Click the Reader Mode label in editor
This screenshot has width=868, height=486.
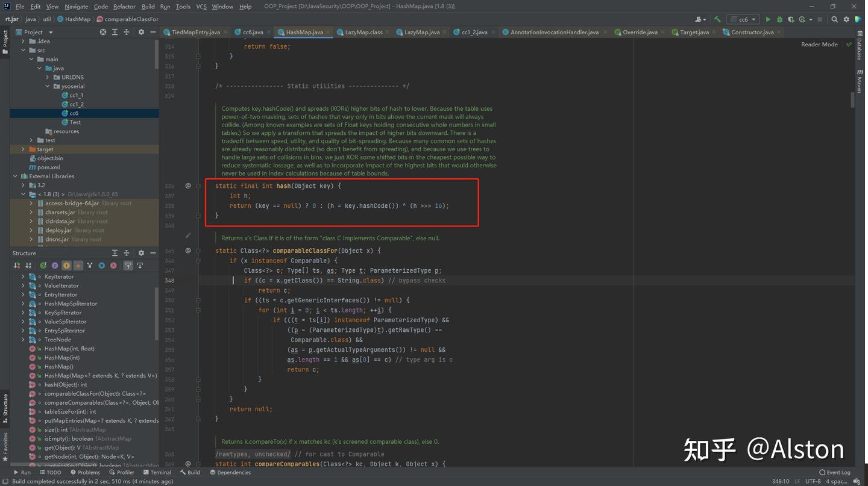point(819,45)
